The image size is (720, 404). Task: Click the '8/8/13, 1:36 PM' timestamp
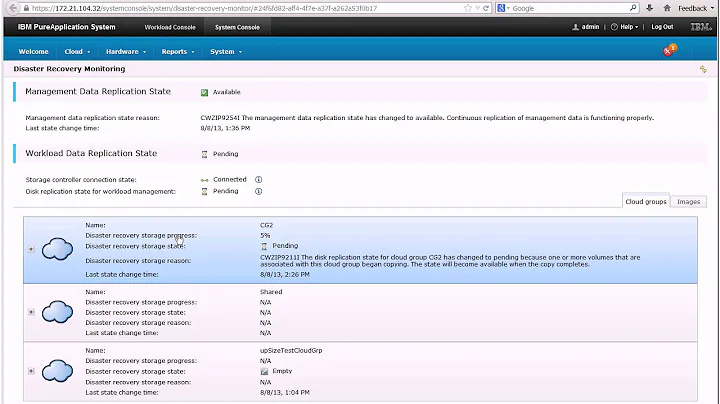point(225,128)
